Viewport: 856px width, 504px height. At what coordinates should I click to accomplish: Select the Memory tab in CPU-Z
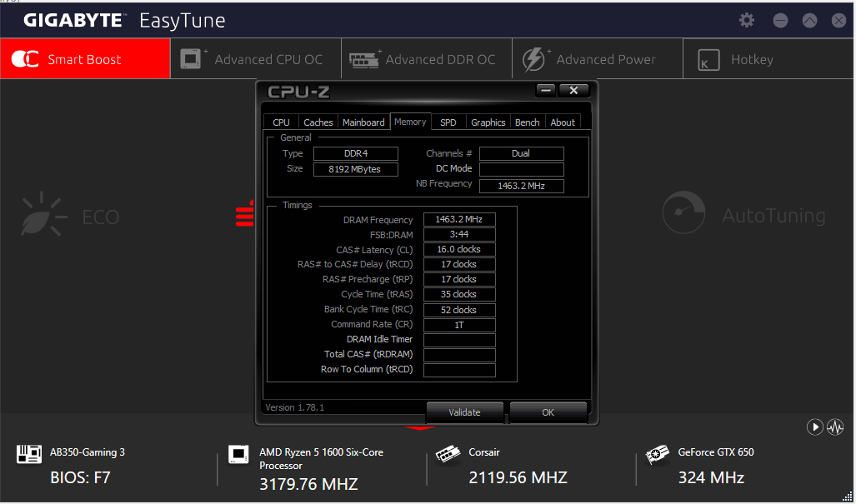point(411,122)
